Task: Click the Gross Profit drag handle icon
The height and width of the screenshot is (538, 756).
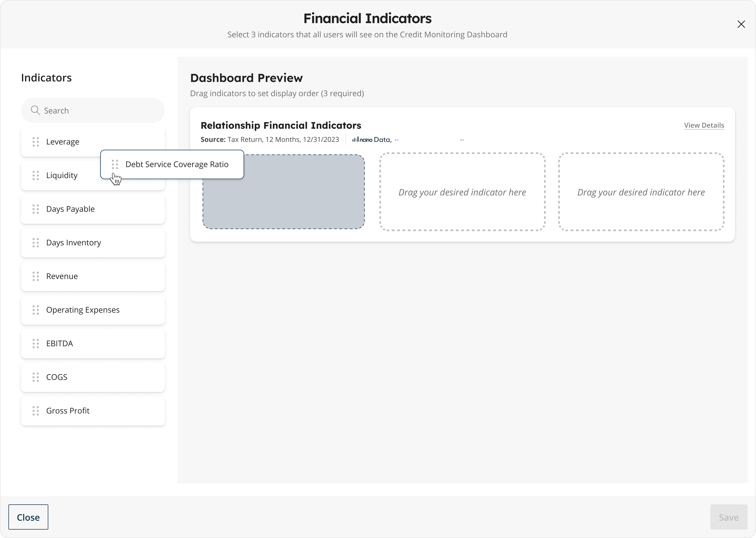Action: (x=36, y=411)
